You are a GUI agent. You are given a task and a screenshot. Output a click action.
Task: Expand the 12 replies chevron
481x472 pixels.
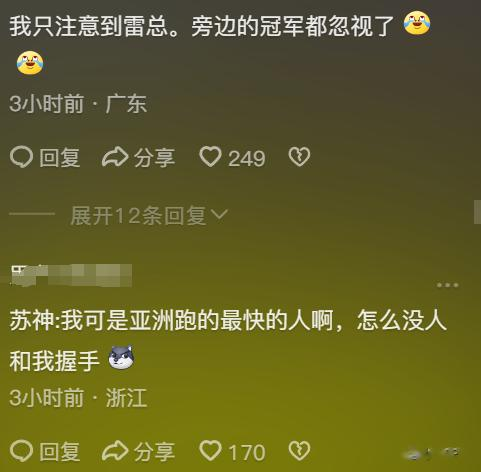pos(220,214)
